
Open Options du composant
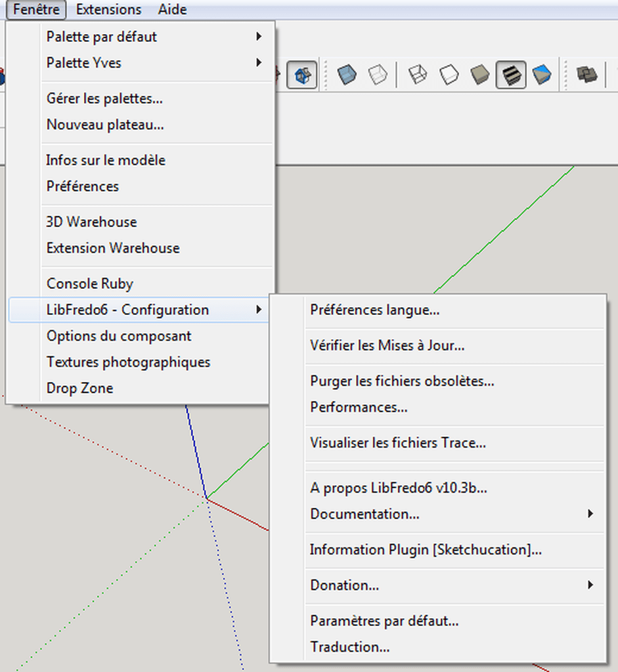click(139, 336)
